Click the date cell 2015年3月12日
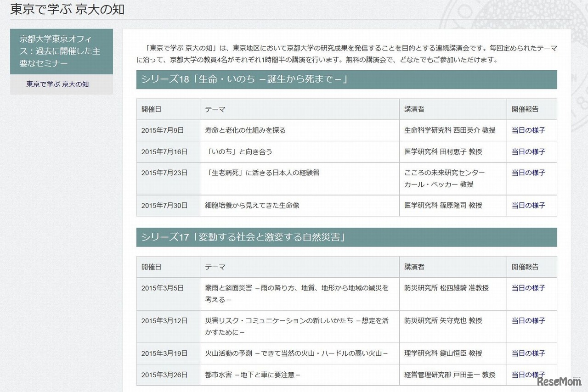Image resolution: width=588 pixels, height=392 pixels. 168,326
